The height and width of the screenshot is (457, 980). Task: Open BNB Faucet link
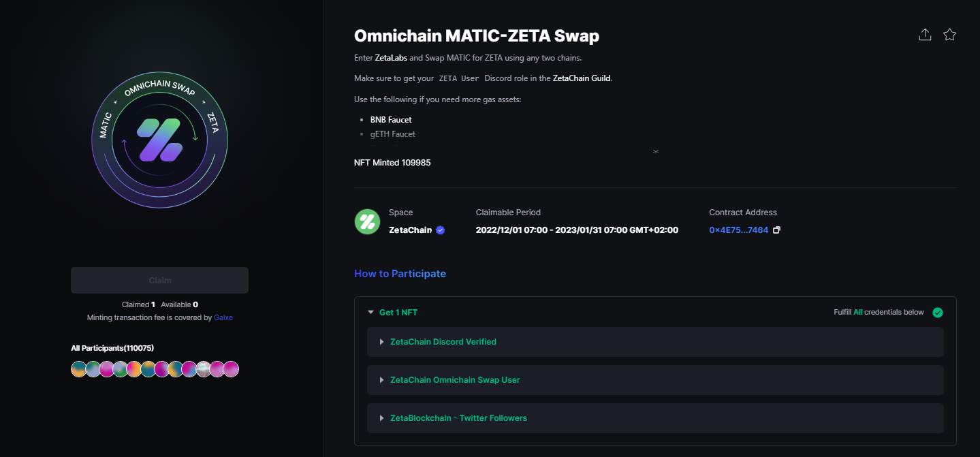(391, 120)
